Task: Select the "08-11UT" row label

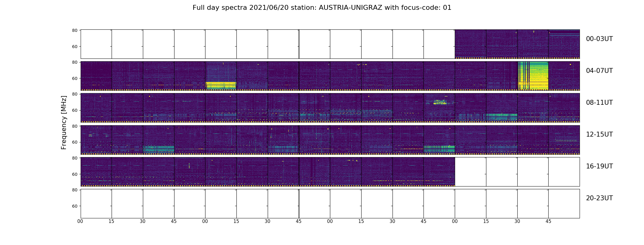Action: tap(599, 103)
